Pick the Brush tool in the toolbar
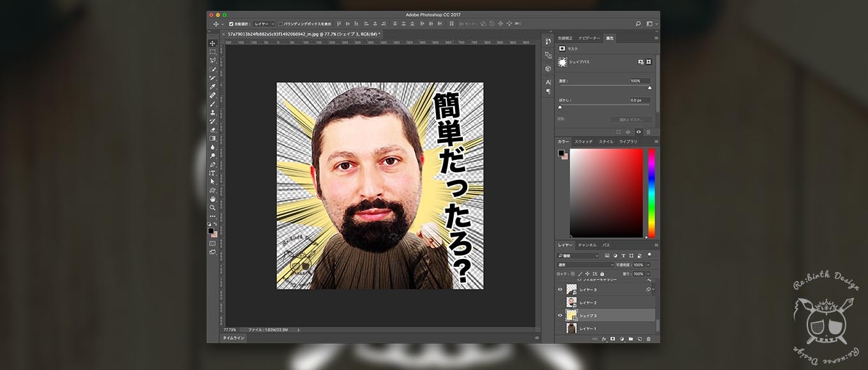Image resolution: width=868 pixels, height=370 pixels. point(213,104)
